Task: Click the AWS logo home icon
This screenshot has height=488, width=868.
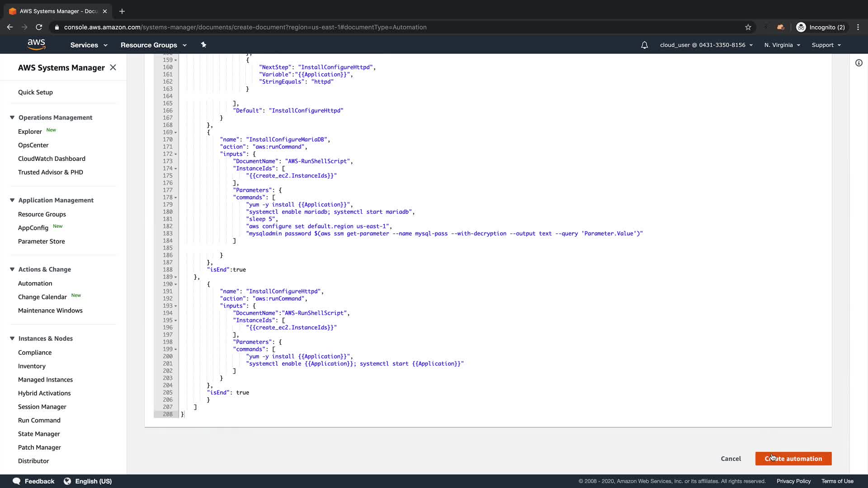Action: coord(36,44)
